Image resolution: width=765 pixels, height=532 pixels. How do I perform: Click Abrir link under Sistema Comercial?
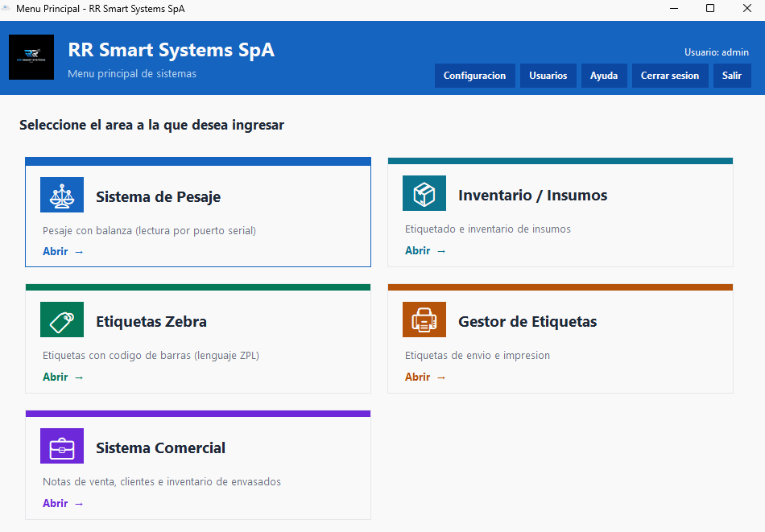63,503
